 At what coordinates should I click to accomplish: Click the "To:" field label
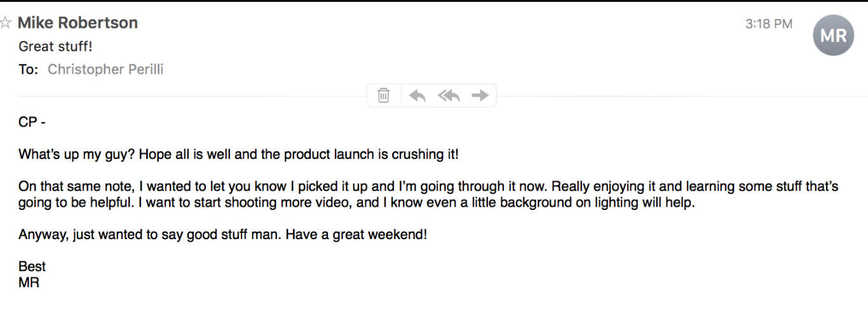[x=28, y=69]
